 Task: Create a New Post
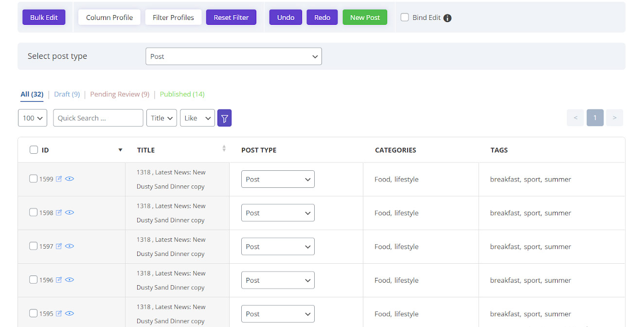click(365, 18)
